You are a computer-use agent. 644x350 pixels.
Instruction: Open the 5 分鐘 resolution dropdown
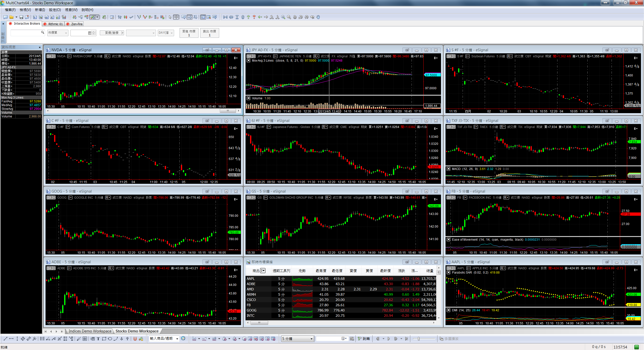(298, 339)
